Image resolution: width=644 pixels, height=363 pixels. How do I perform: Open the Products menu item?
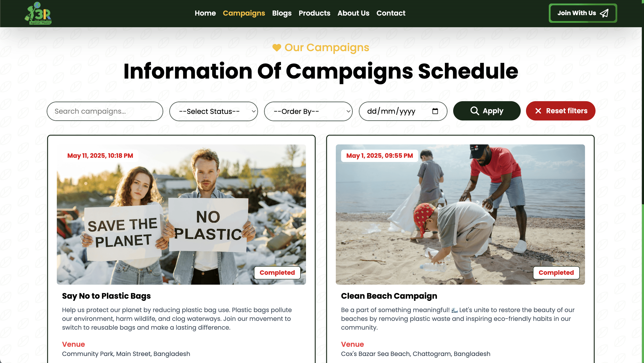click(314, 13)
